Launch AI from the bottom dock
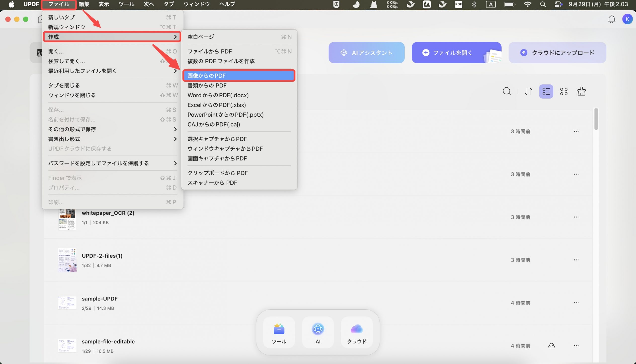This screenshot has width=636, height=364. (318, 332)
